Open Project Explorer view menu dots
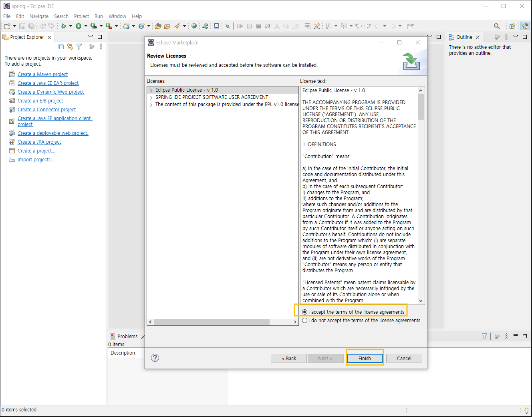532x417 pixels. (x=101, y=46)
